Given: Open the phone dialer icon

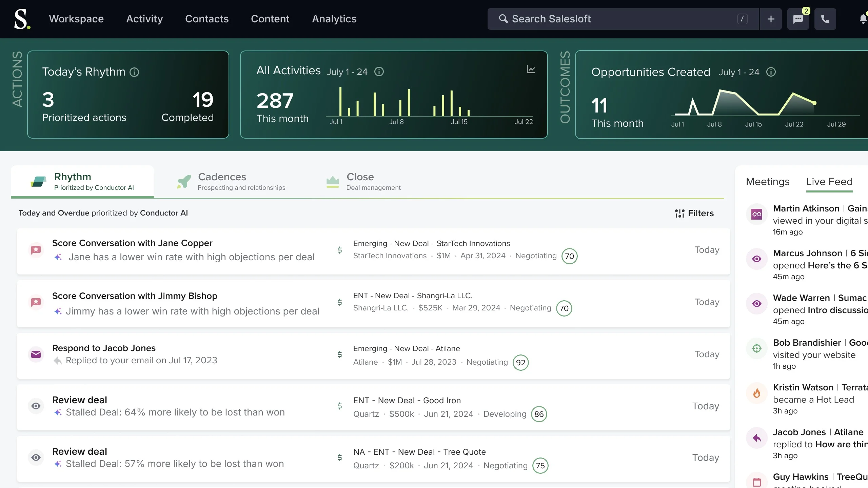Looking at the screenshot, I should click(x=825, y=19).
